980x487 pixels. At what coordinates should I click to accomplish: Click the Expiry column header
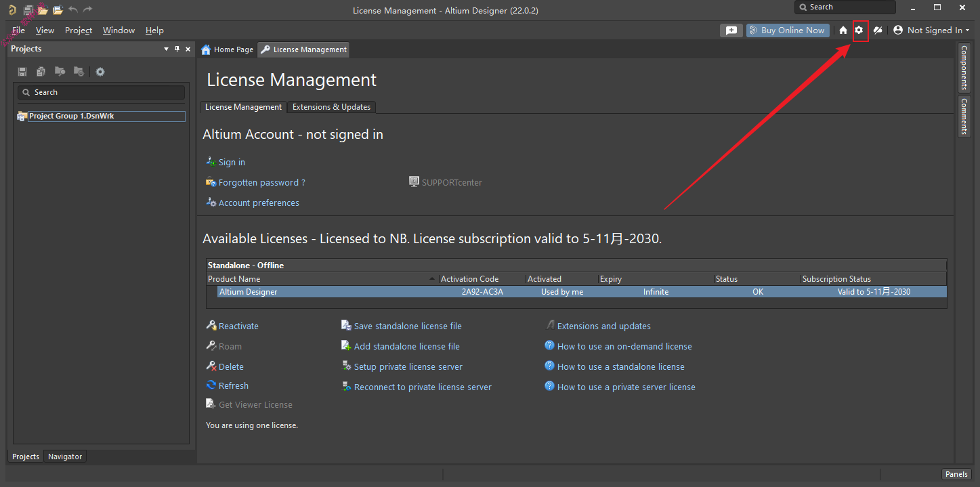656,279
